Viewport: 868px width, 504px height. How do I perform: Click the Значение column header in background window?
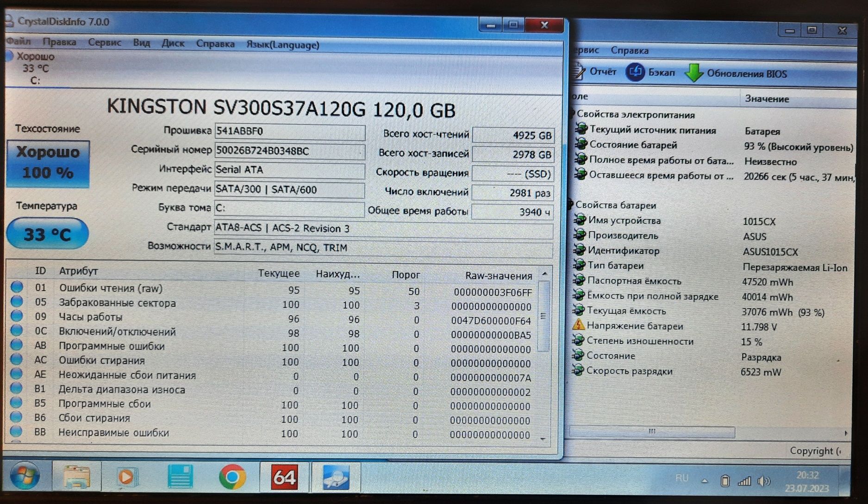[767, 99]
